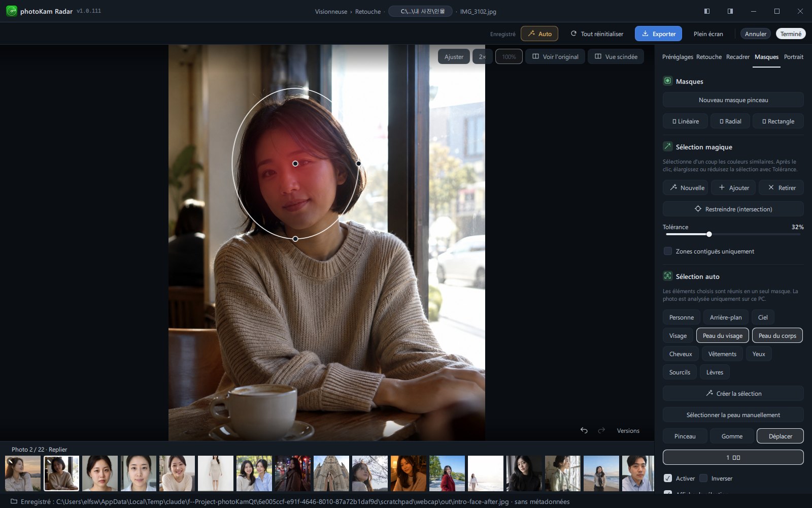Click the Tolérance slider handle

(x=709, y=234)
